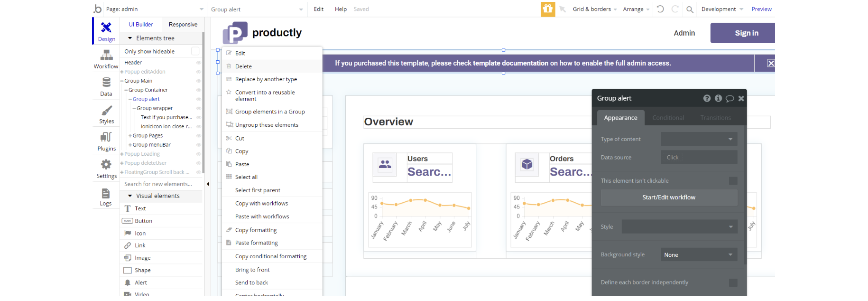Open search magnifier in top toolbar
868x301 pixels.
(x=690, y=9)
